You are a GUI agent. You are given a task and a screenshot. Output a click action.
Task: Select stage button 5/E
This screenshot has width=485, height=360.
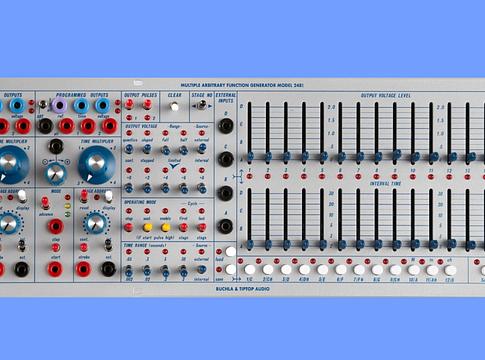[x=322, y=269]
